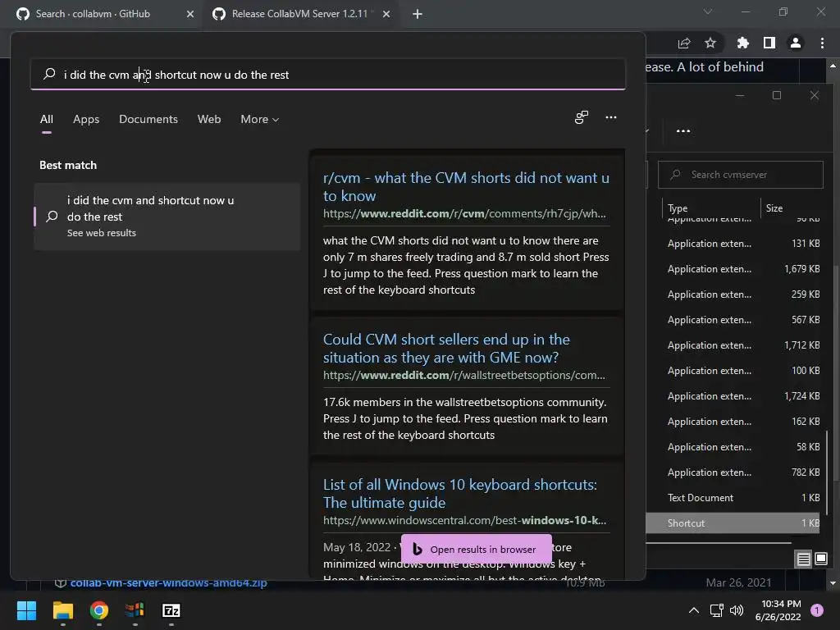Viewport: 840px width, 630px height.
Task: Open the search account/feedback icon
Action: 582,117
